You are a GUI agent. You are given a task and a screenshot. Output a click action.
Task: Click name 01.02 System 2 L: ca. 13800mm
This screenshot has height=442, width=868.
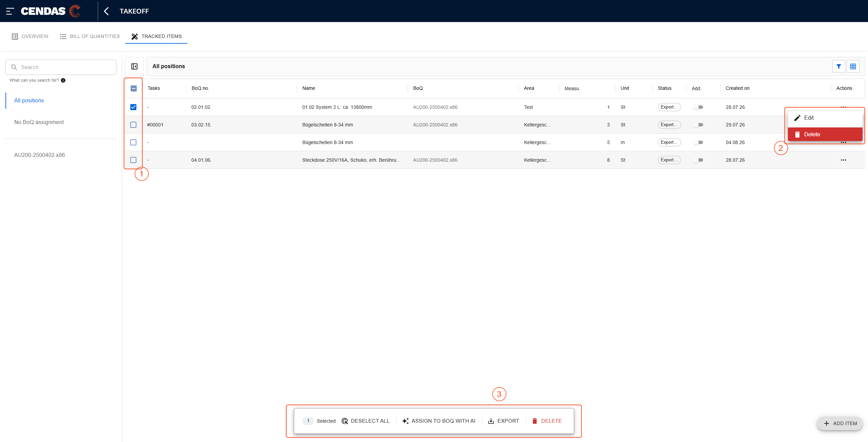[x=337, y=107]
